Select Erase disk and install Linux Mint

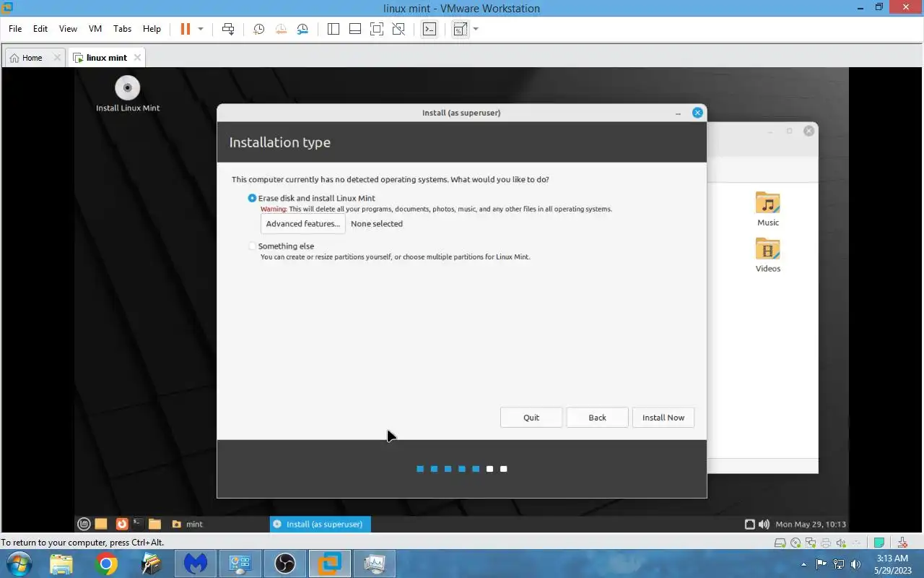coord(311,198)
